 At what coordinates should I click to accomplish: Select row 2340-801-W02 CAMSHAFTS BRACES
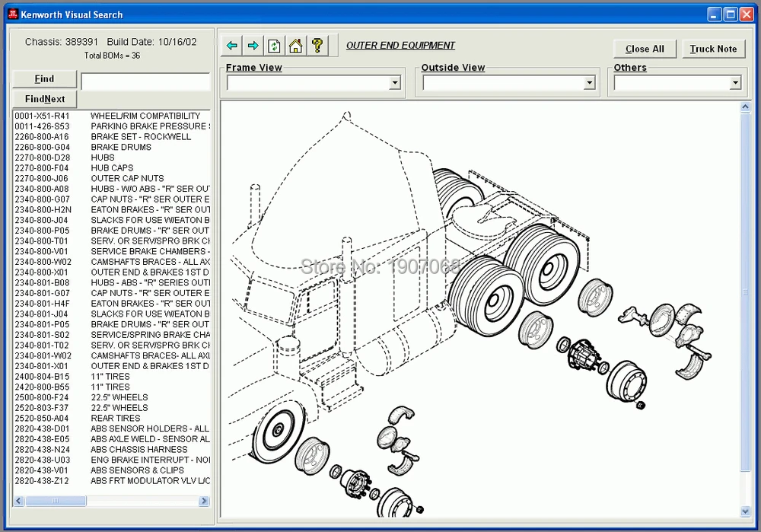[112, 355]
